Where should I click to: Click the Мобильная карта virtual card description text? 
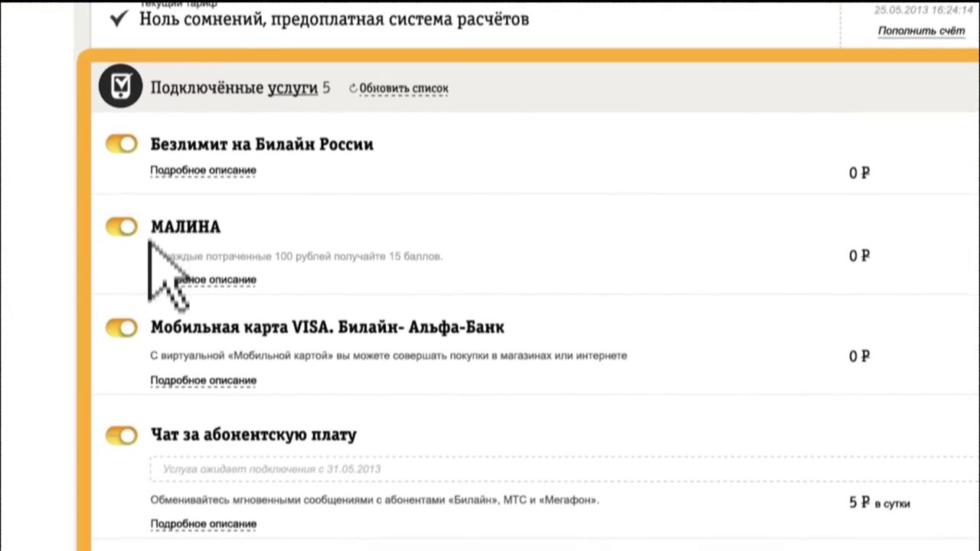click(x=388, y=355)
